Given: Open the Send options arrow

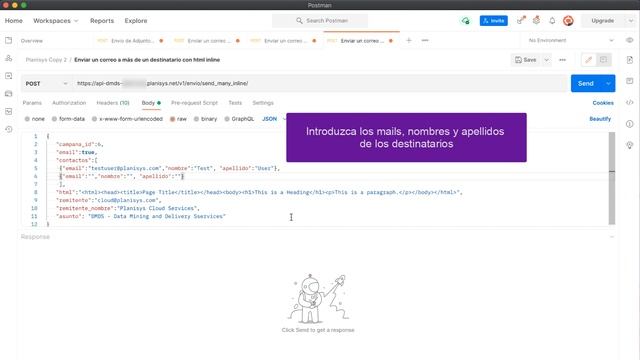Looking at the screenshot, I should pyautogui.click(x=608, y=83).
